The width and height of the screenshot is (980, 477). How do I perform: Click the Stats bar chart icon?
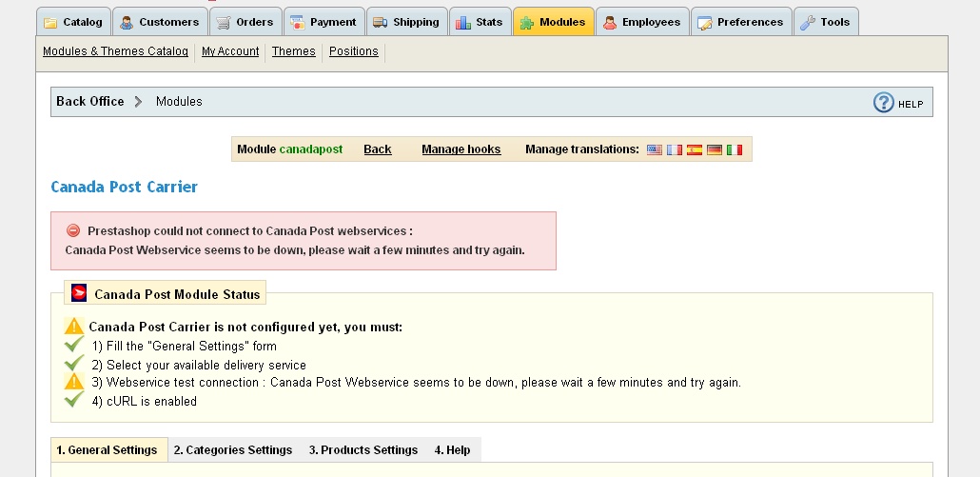pyautogui.click(x=463, y=23)
